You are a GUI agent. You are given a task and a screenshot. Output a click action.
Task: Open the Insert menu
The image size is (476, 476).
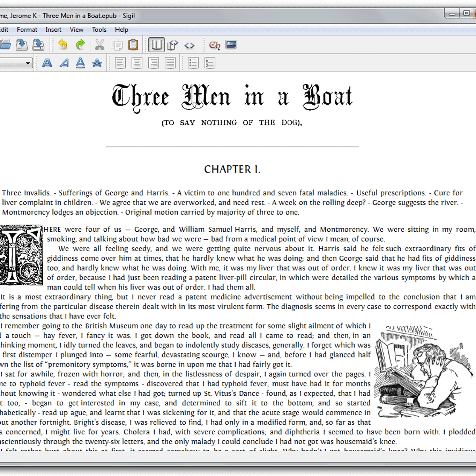pos(54,30)
